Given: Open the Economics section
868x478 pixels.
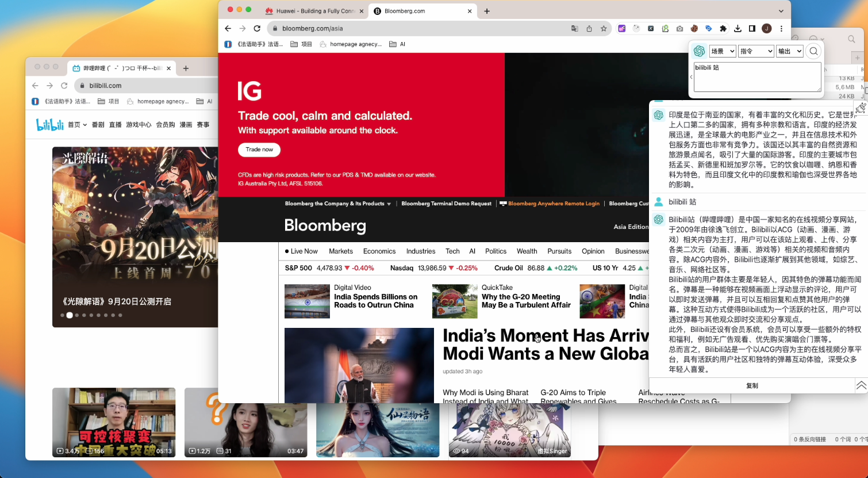Looking at the screenshot, I should pos(379,251).
